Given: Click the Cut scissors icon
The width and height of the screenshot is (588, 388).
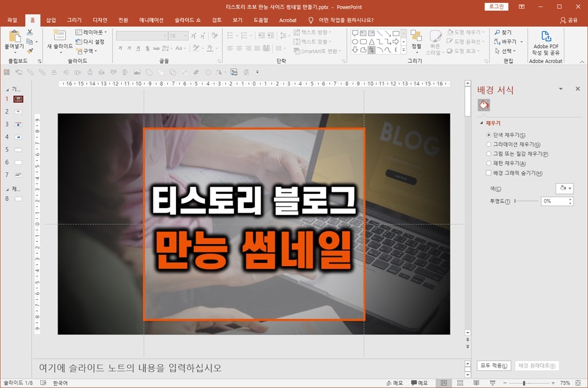Looking at the screenshot, I should 30,32.
